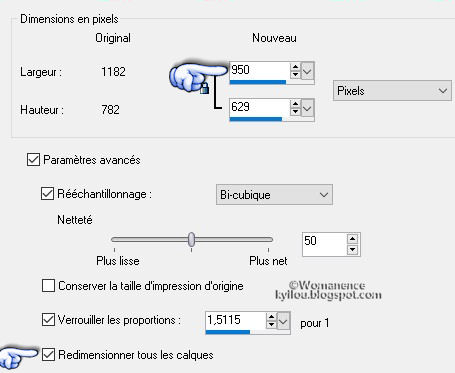455x373 pixels.
Task: Expand the Largeur value dropdown arrow
Action: pyautogui.click(x=307, y=71)
